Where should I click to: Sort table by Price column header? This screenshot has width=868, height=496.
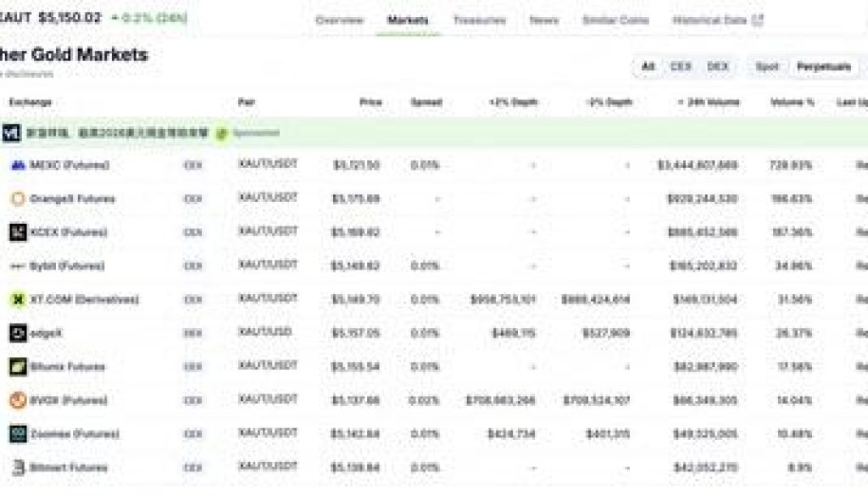[x=370, y=103]
